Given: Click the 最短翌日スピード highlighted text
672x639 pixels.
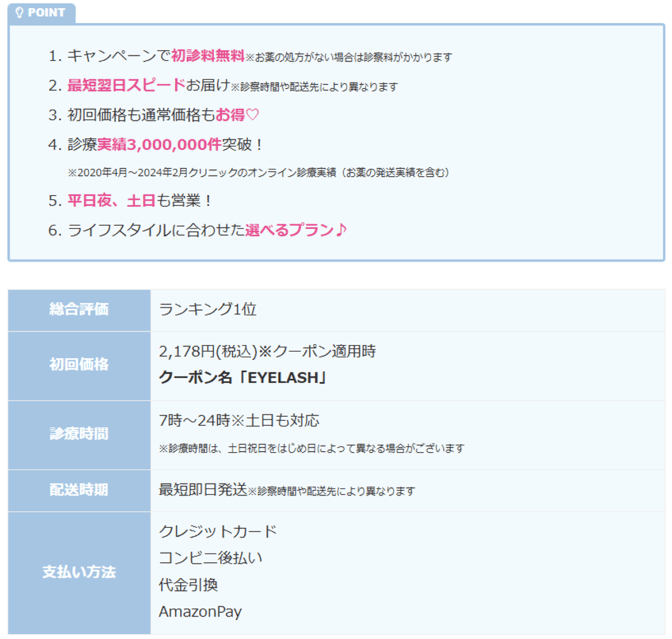Looking at the screenshot, I should pyautogui.click(x=126, y=86).
